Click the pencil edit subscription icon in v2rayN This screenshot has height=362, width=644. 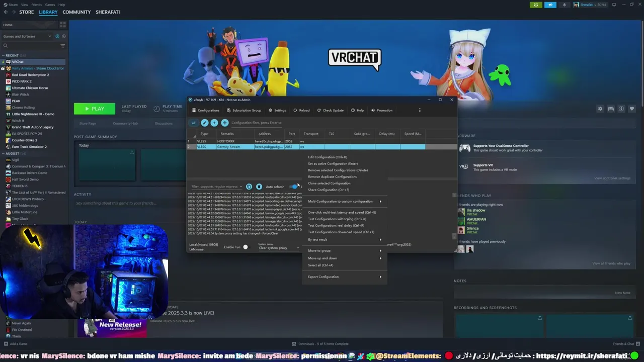click(x=204, y=123)
